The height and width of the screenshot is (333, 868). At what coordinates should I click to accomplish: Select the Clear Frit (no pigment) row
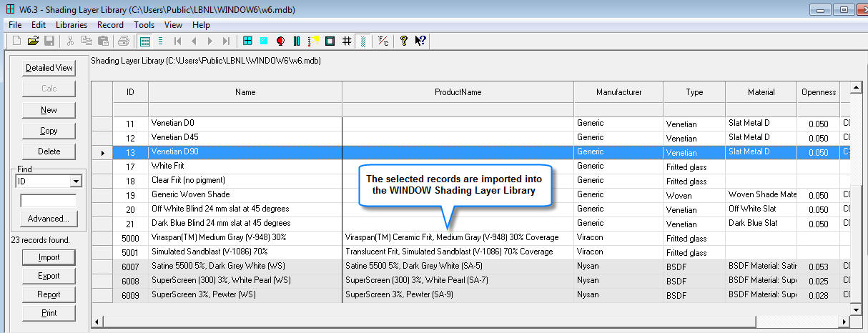pyautogui.click(x=472, y=181)
